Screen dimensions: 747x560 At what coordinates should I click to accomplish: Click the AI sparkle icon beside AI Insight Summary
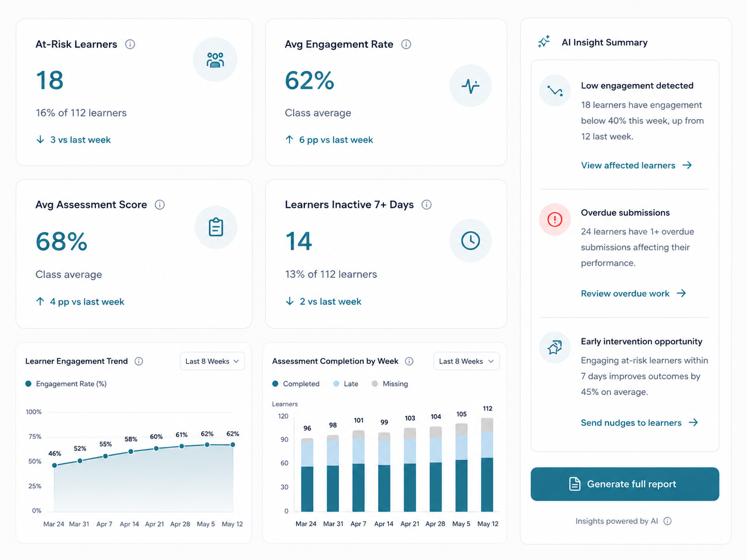tap(544, 42)
